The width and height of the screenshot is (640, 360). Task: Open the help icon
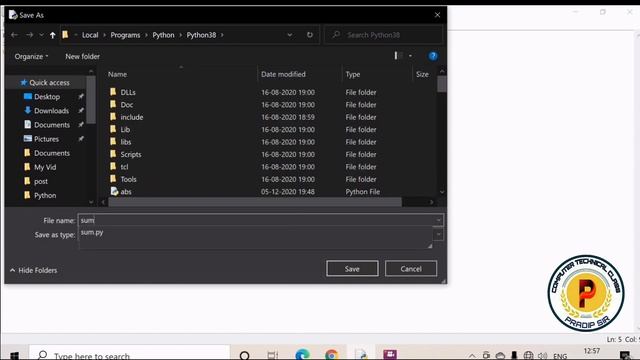(433, 56)
